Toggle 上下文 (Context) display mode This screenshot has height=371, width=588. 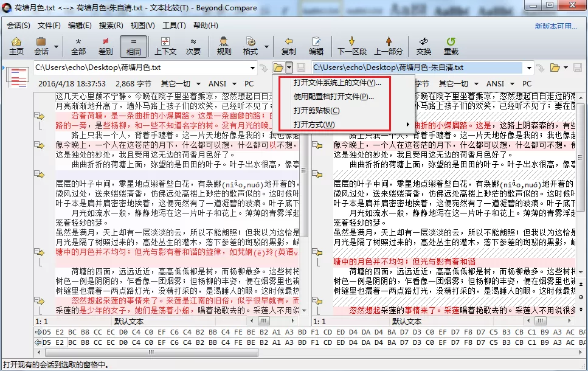pos(165,46)
